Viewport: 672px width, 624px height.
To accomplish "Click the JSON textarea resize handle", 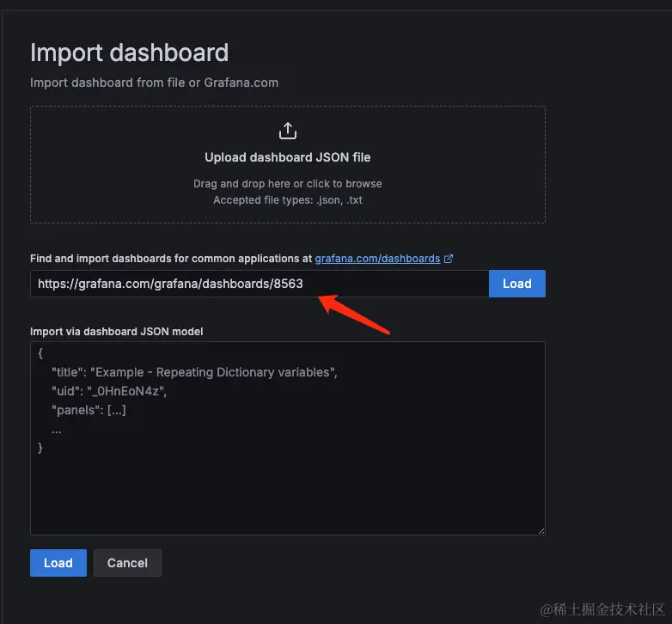I will tap(541, 531).
